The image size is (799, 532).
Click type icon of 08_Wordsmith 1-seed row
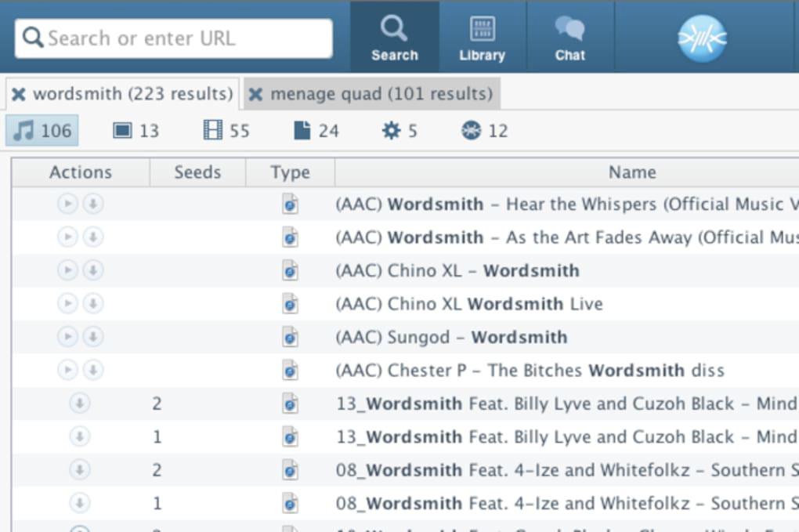coord(290,504)
